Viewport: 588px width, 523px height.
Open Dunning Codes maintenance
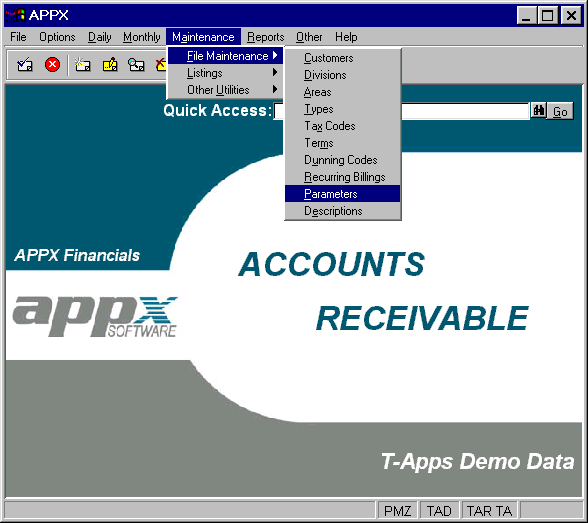point(342,160)
